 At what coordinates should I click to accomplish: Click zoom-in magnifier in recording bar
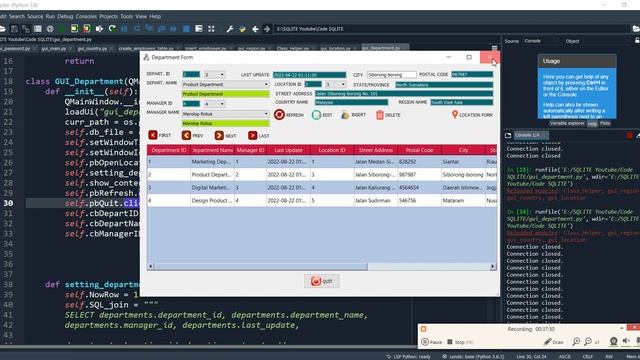click(576, 342)
